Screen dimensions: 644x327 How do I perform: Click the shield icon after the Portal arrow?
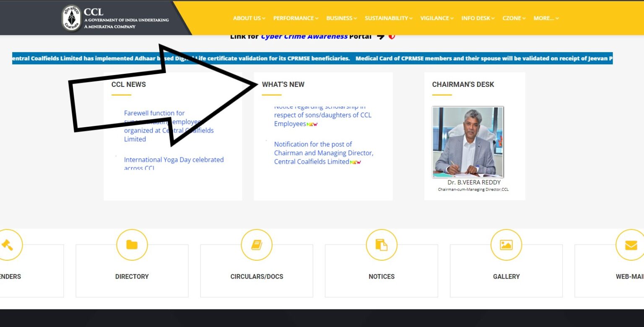391,37
